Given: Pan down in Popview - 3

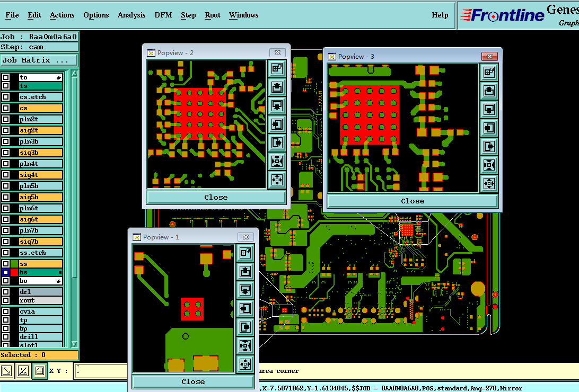Looking at the screenshot, I should point(489,109).
